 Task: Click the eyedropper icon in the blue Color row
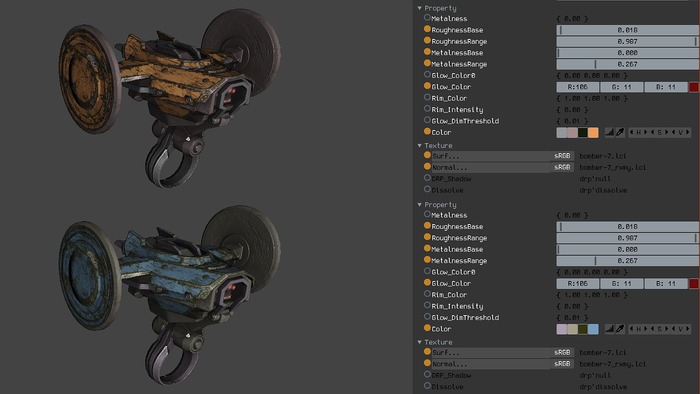620,329
